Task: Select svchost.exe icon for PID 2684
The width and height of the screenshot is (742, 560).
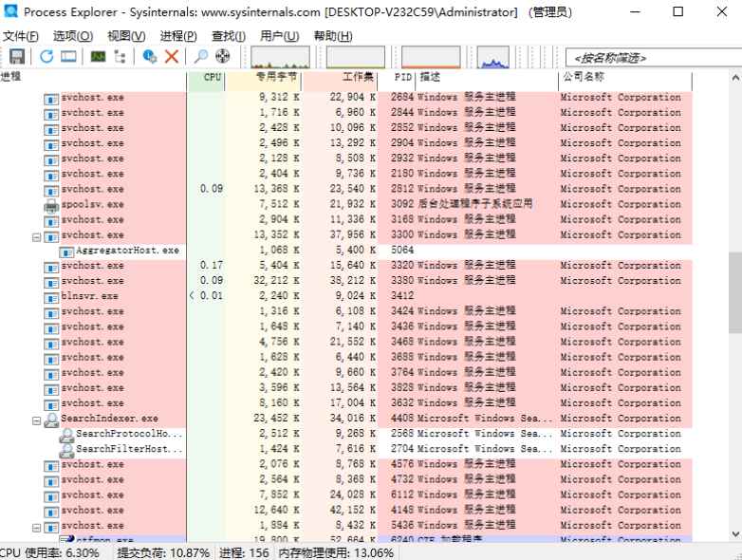Action: [x=51, y=100]
